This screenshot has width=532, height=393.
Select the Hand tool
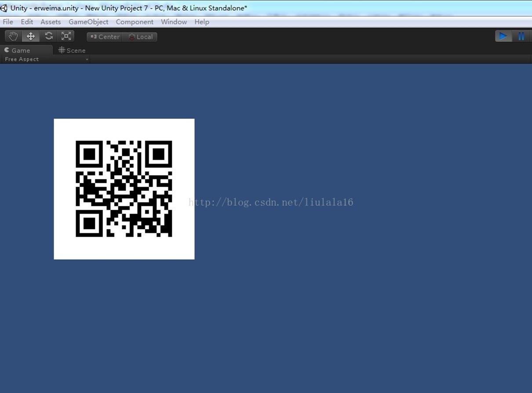[x=14, y=36]
